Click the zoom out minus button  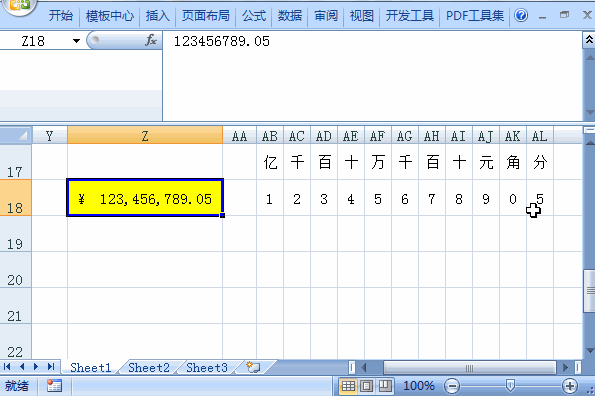coord(452,386)
